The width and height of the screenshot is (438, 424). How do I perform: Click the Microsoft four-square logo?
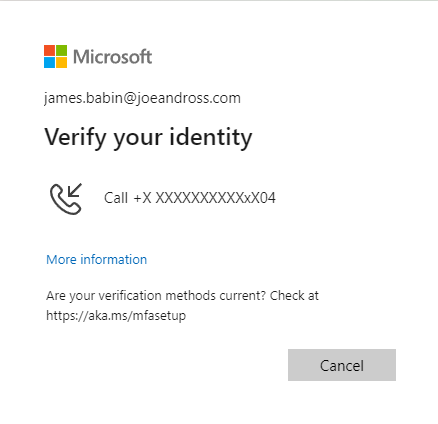(x=55, y=56)
